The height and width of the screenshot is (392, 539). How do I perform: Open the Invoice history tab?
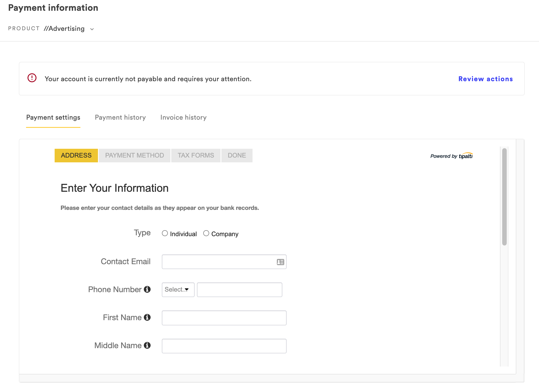pos(183,117)
